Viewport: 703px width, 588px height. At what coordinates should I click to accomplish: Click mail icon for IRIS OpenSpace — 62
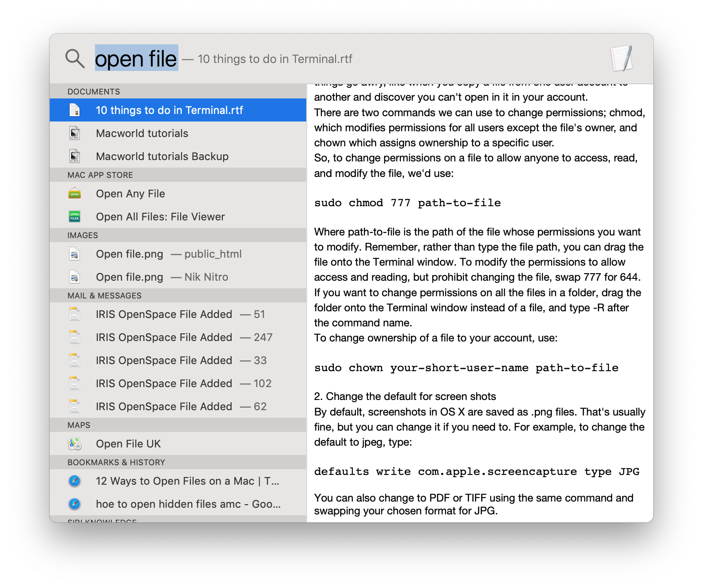pos(75,406)
